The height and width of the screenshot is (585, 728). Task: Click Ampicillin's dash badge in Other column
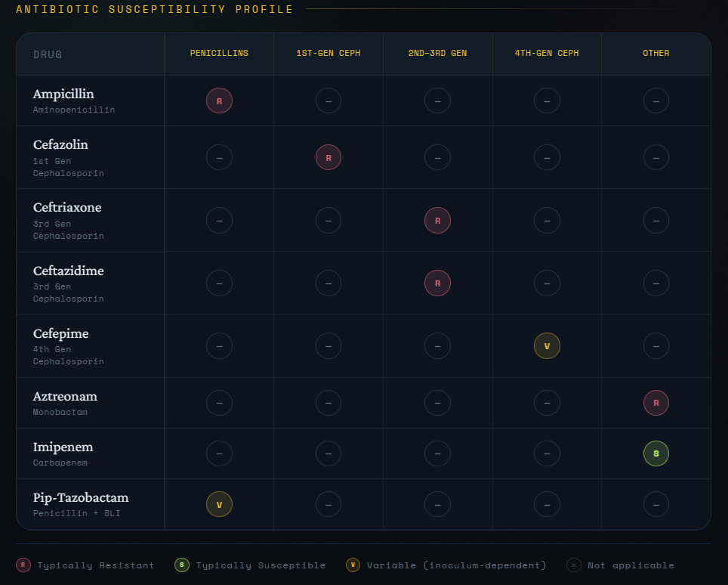[656, 101]
